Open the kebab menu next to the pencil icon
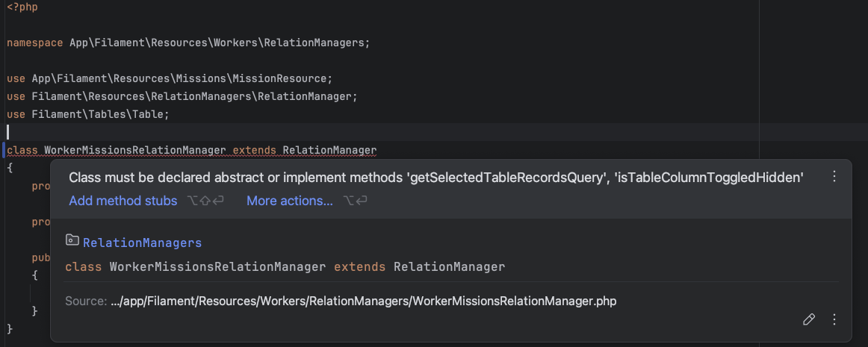This screenshot has height=347, width=868. pyautogui.click(x=834, y=319)
